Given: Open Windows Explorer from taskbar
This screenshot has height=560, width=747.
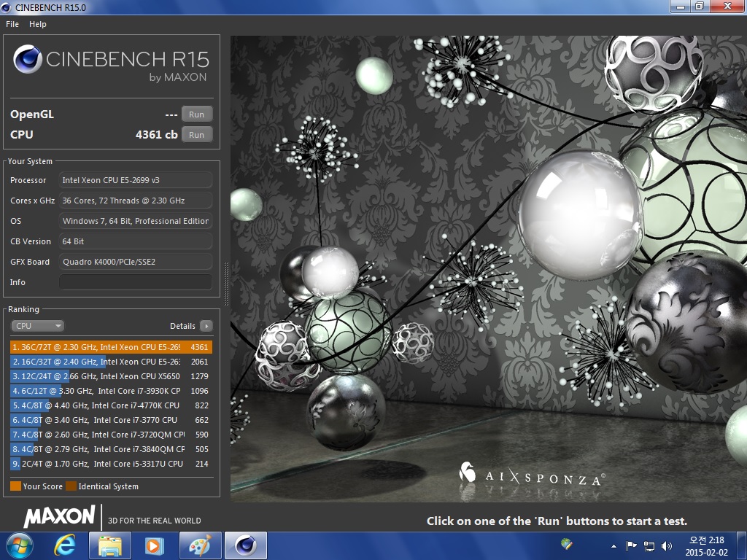Looking at the screenshot, I should (x=109, y=545).
